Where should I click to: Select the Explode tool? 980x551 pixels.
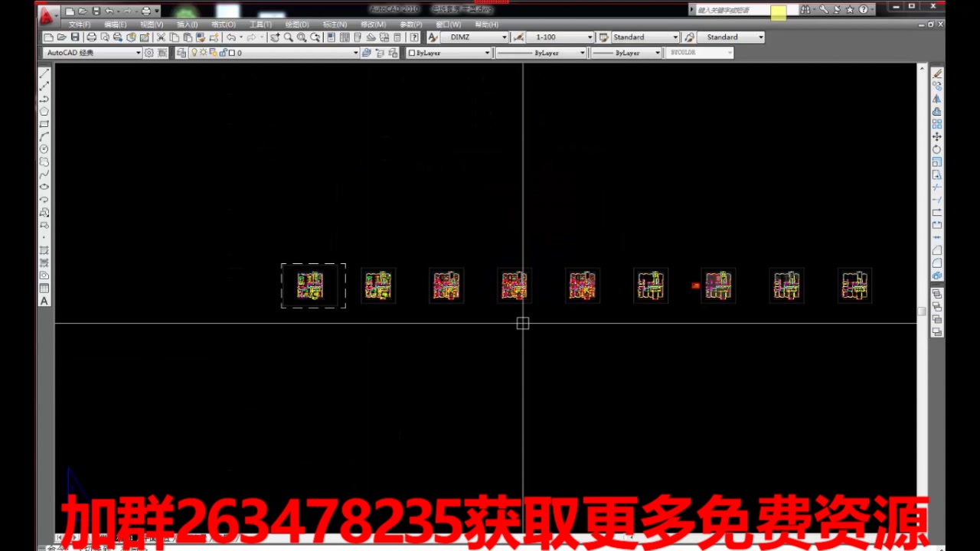(937, 275)
